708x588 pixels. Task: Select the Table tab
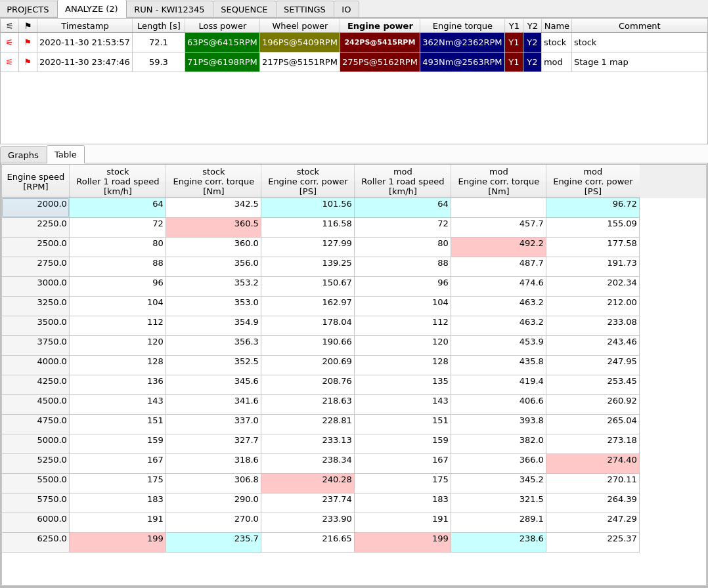coord(66,154)
